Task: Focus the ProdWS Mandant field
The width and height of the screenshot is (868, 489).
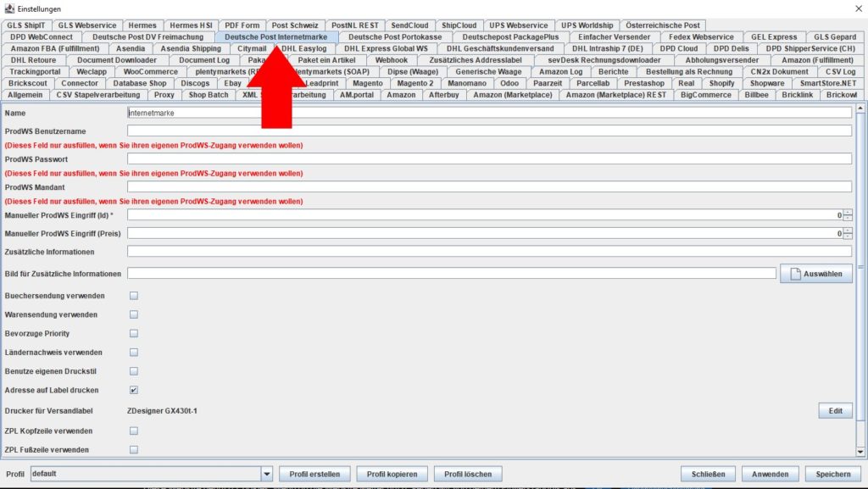Action: tap(489, 187)
